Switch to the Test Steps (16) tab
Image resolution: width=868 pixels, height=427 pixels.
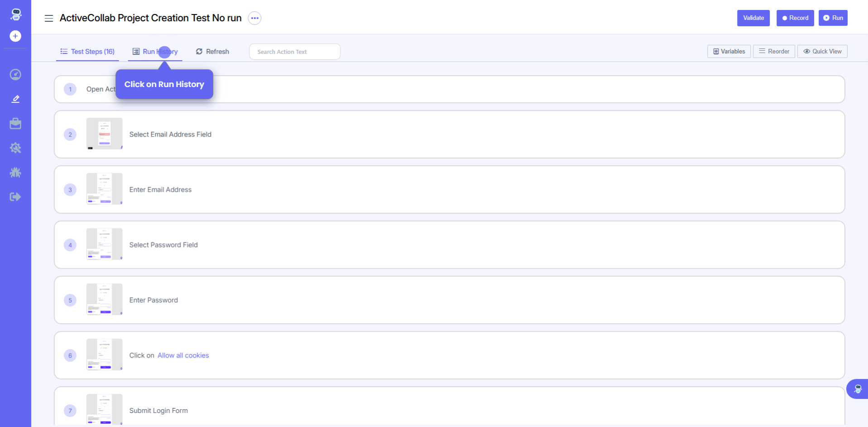click(88, 52)
